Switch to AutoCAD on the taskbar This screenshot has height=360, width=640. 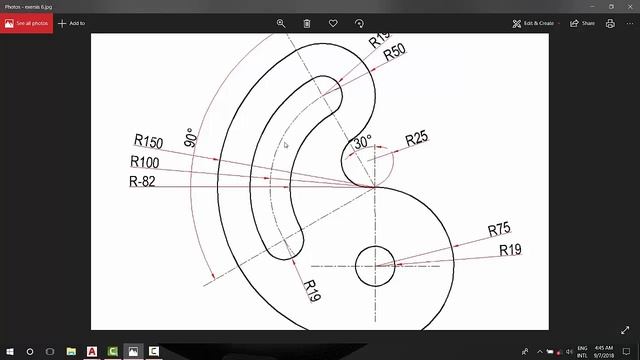(x=92, y=351)
